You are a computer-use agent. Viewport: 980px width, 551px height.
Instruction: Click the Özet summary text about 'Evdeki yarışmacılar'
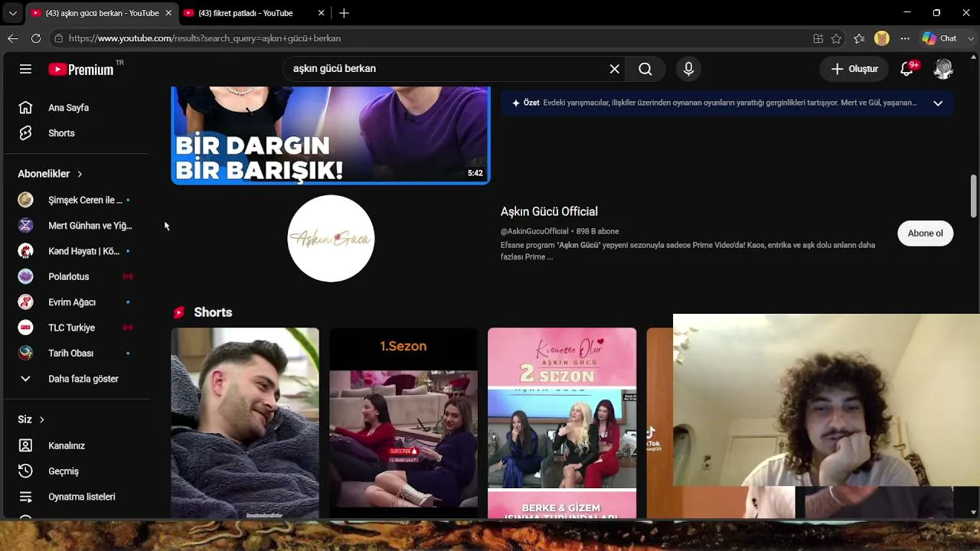click(730, 103)
